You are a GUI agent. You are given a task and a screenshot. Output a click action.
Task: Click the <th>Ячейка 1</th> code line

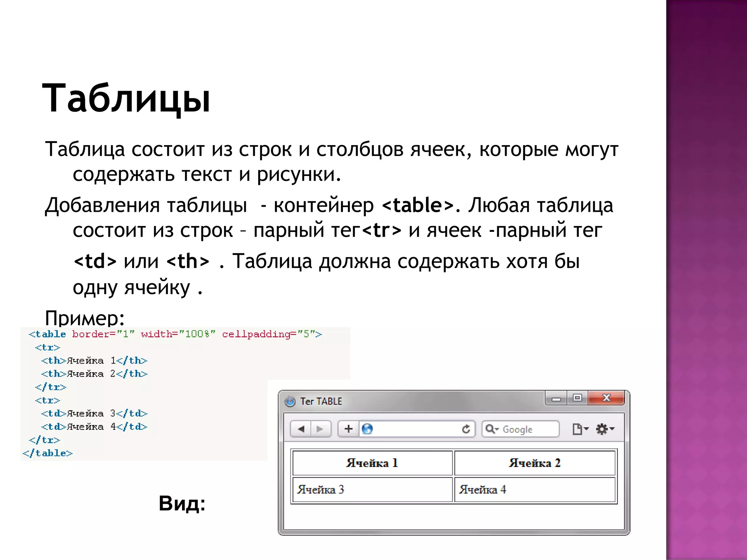click(x=94, y=361)
